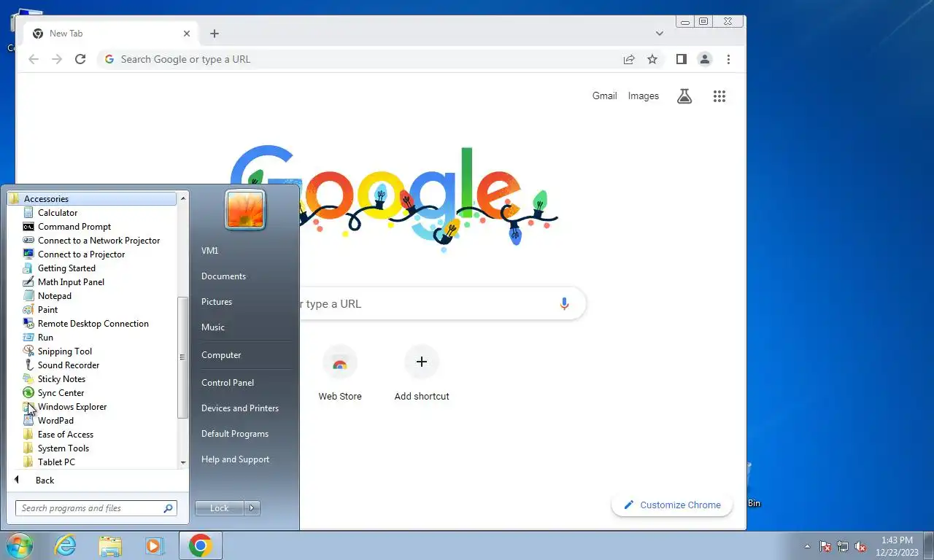
Task: Launch Sticky Notes
Action: tap(61, 379)
